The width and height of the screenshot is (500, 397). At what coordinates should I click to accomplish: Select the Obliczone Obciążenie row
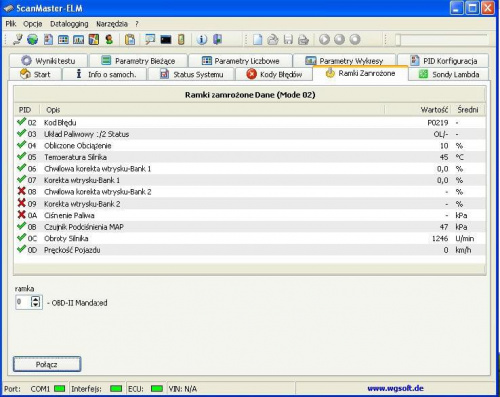coord(250,146)
